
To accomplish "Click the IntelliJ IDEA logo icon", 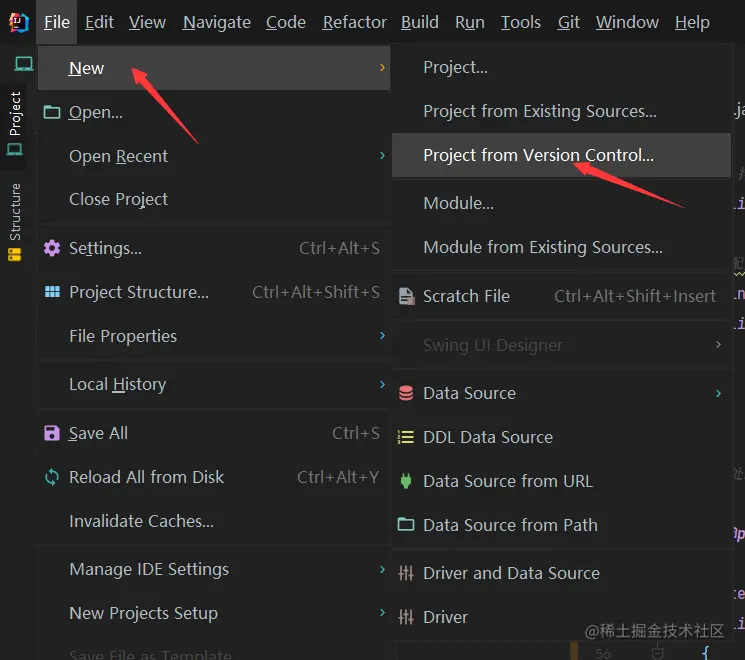I will (x=19, y=22).
